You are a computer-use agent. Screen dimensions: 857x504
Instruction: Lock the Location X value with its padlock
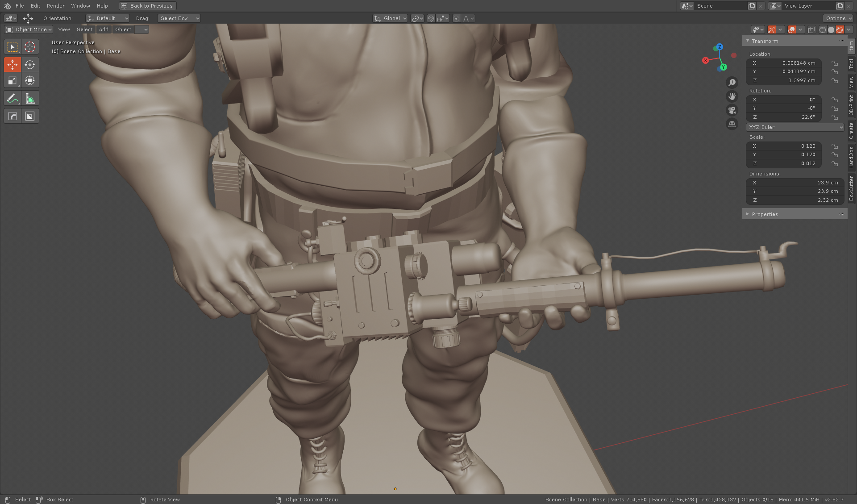pos(835,63)
